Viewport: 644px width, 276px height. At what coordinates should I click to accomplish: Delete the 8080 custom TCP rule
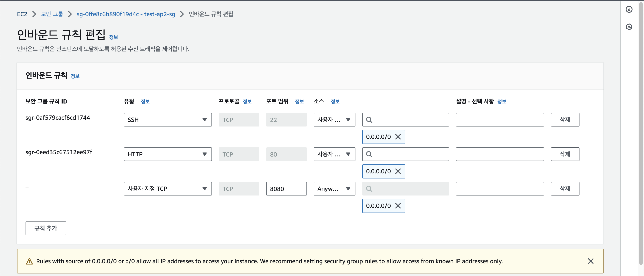tap(565, 189)
